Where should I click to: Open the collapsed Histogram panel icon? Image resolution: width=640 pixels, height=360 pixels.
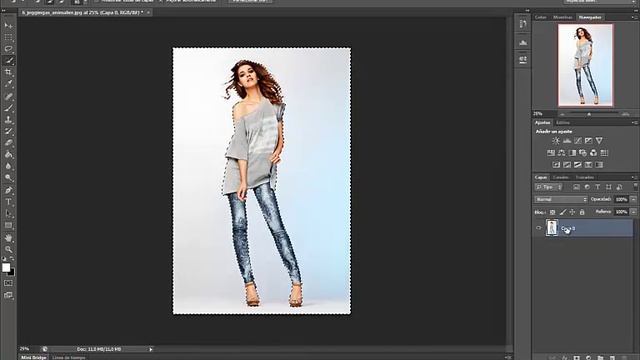tap(523, 42)
